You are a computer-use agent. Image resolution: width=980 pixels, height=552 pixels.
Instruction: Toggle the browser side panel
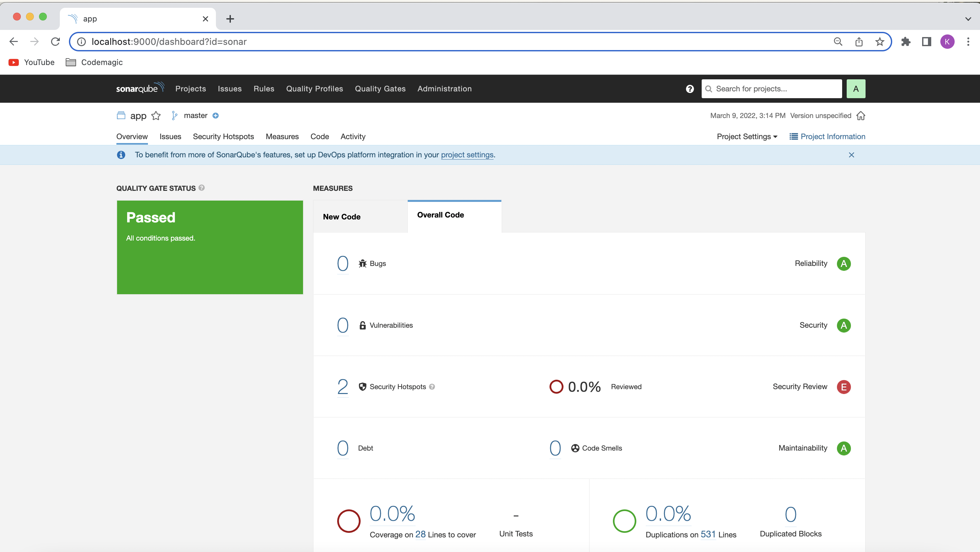(x=926, y=42)
